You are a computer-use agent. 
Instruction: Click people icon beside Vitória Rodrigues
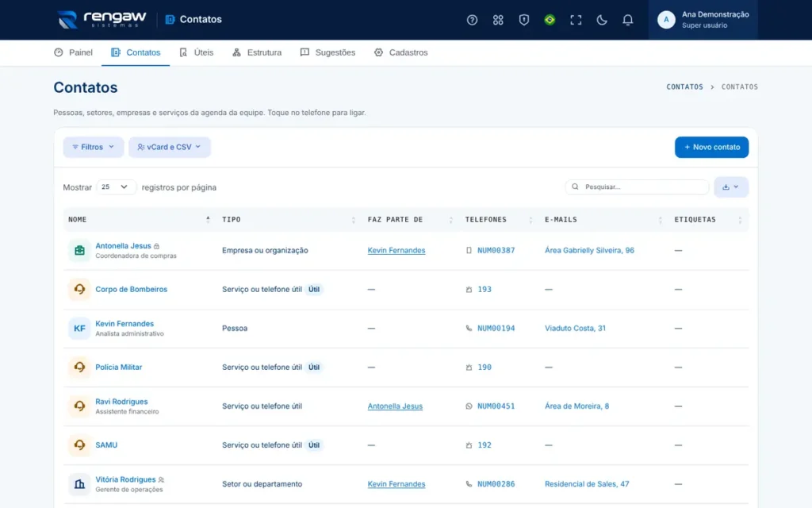tap(161, 479)
